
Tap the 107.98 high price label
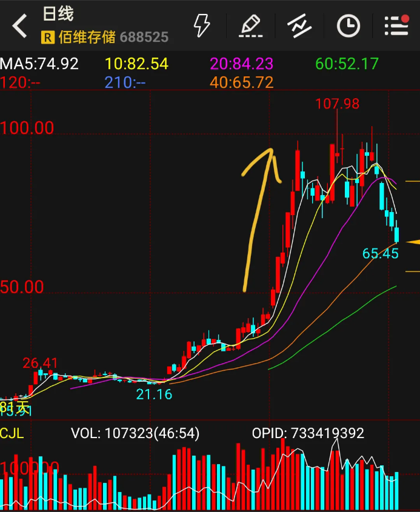pos(338,104)
